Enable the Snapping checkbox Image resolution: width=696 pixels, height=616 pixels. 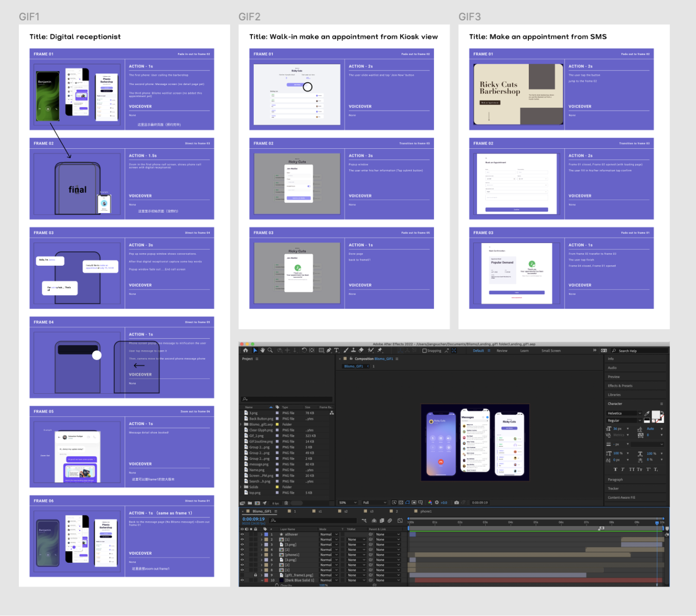(x=424, y=351)
